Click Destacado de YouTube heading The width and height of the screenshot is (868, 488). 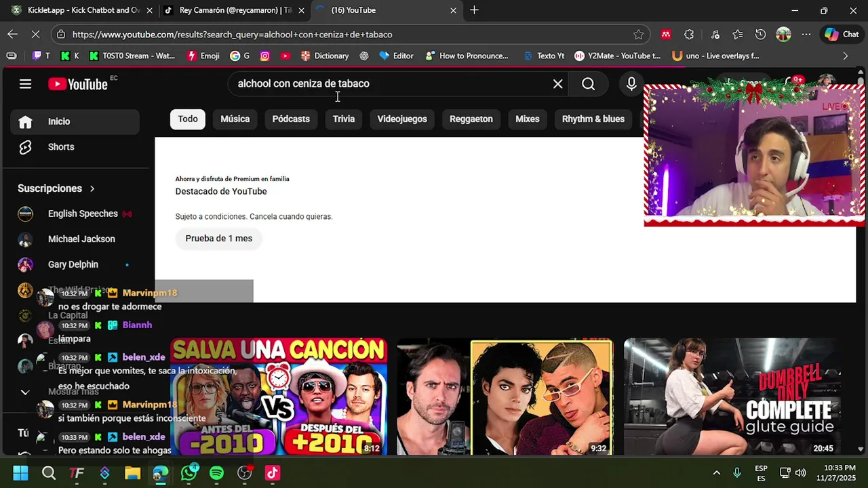221,191
